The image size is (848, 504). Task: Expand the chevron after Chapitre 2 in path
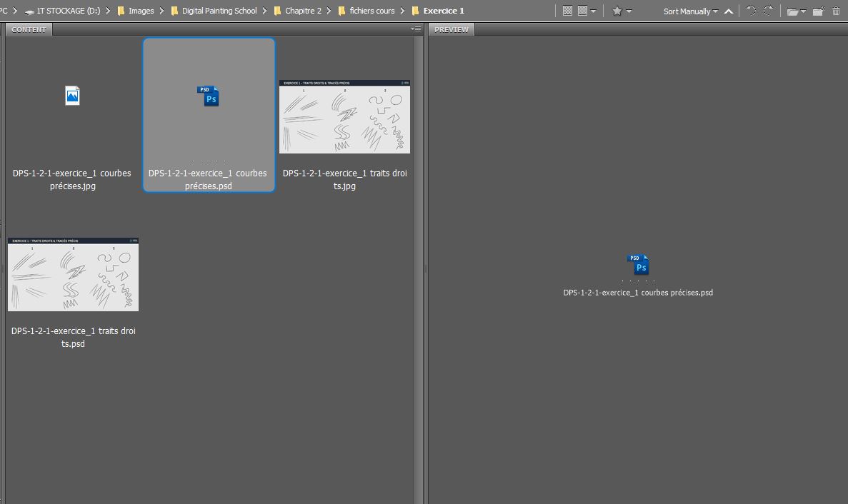tap(329, 11)
